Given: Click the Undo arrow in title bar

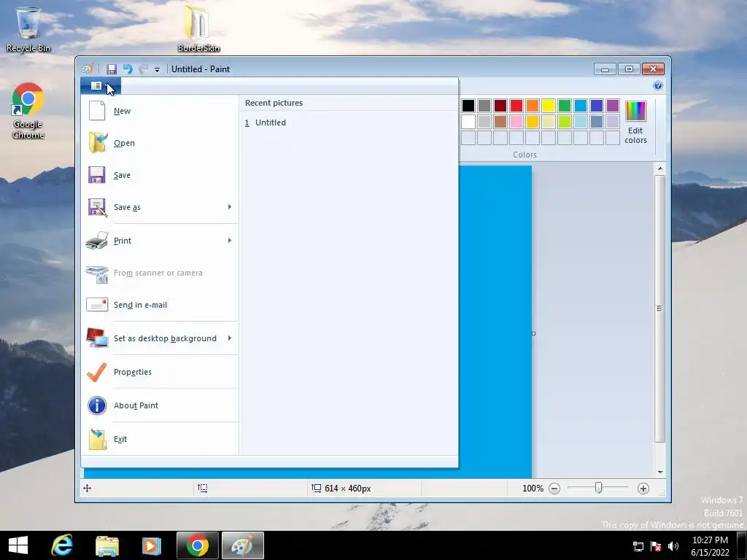Looking at the screenshot, I should [128, 69].
